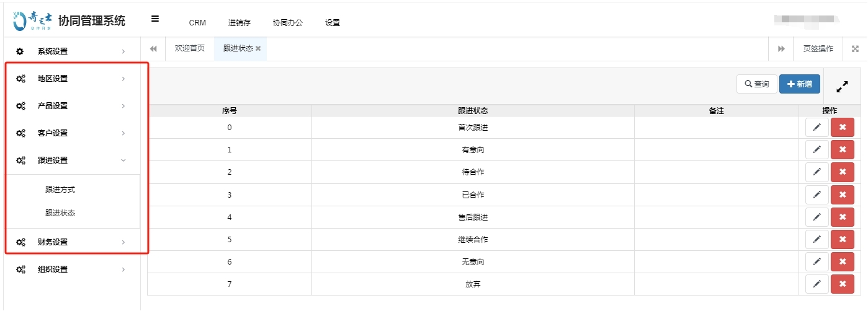Open the 进销存 top menu
Viewport: 868px width, 311px height.
click(x=239, y=23)
